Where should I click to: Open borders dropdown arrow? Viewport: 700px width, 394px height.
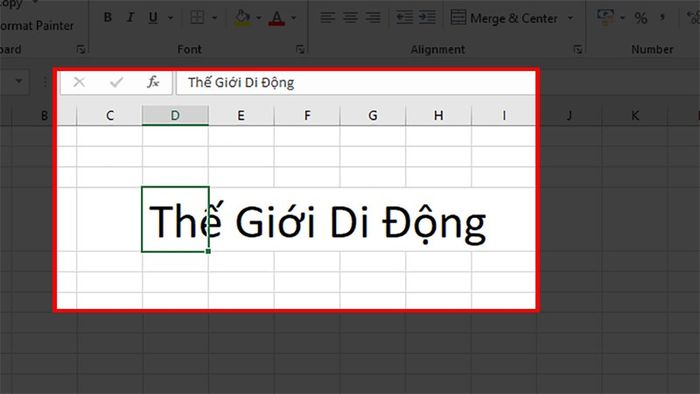coord(215,18)
